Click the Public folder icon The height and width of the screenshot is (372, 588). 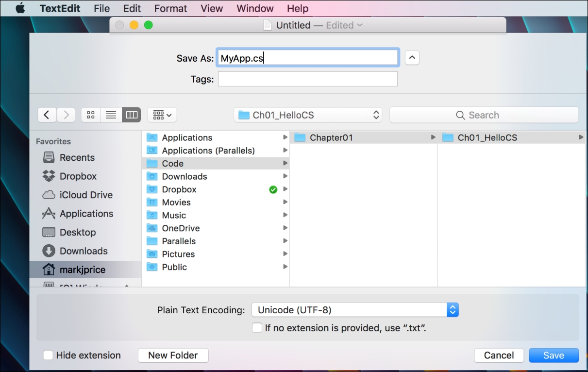(152, 267)
